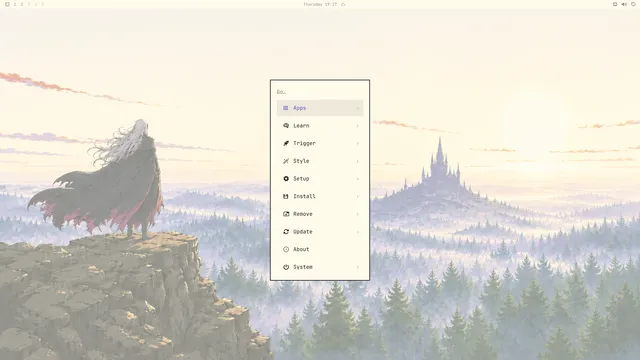640x360 pixels.
Task: Expand the Remove submenu chevron
Action: click(x=358, y=214)
